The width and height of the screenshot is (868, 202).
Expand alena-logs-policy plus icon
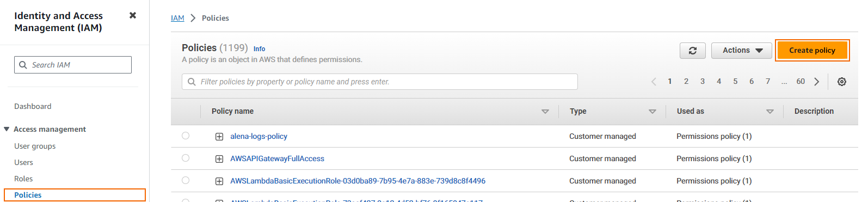pos(219,137)
